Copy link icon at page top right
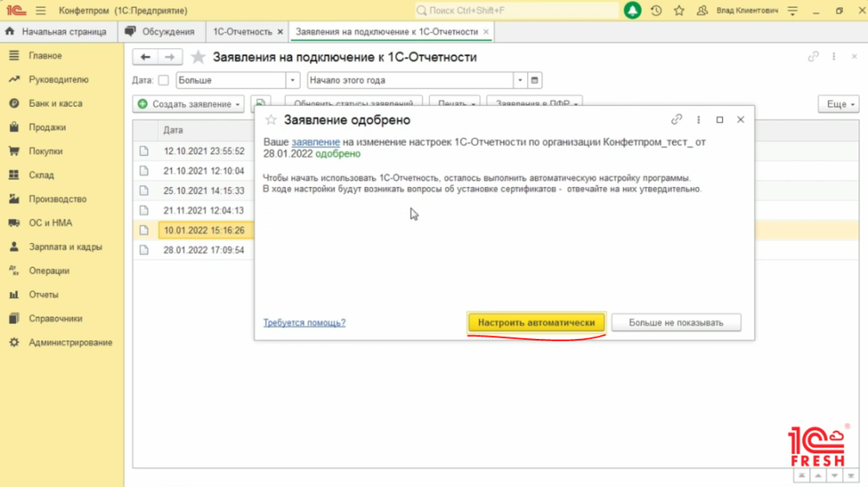The width and height of the screenshot is (868, 487). (x=813, y=57)
